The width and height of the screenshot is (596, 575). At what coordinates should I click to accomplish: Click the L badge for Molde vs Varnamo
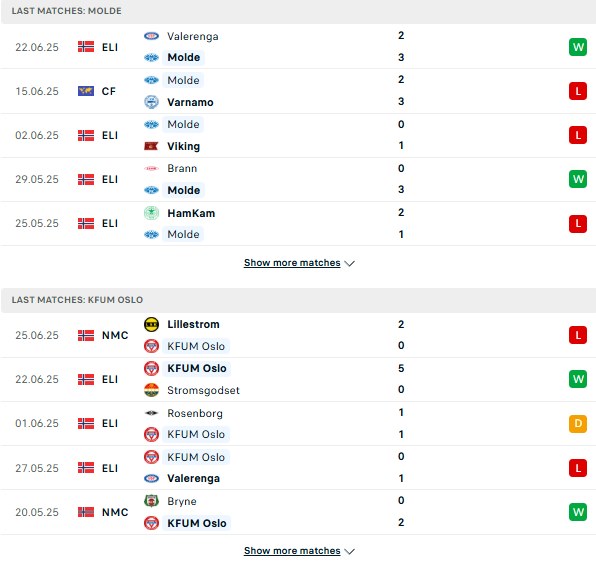(x=578, y=91)
